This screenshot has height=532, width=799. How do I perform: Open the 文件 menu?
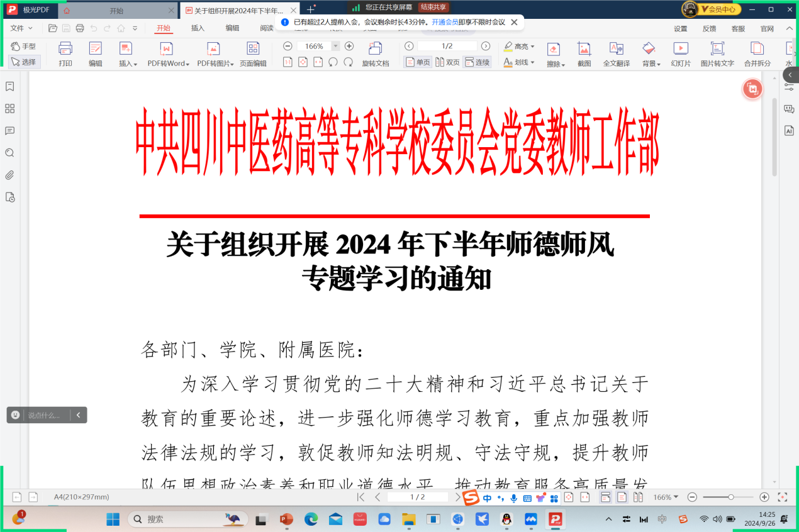[18, 28]
